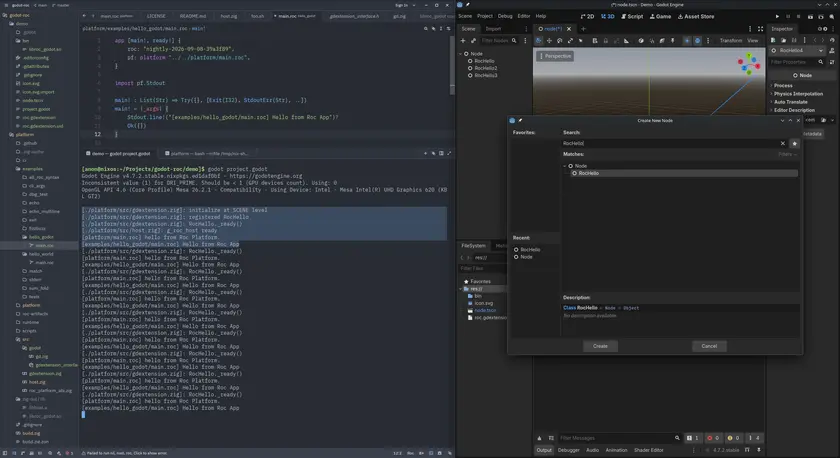Open the Editor menu in Godot
Viewport: 840px width, 458px height.
click(523, 16)
